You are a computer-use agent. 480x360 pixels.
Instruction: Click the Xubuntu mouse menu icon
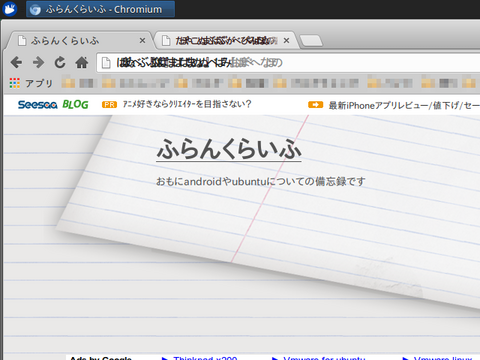tap(9, 9)
